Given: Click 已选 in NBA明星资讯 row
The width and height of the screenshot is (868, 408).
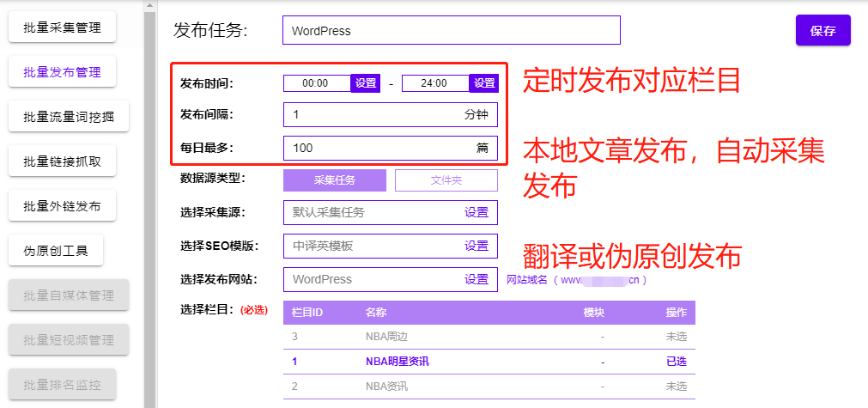Looking at the screenshot, I should [676, 362].
